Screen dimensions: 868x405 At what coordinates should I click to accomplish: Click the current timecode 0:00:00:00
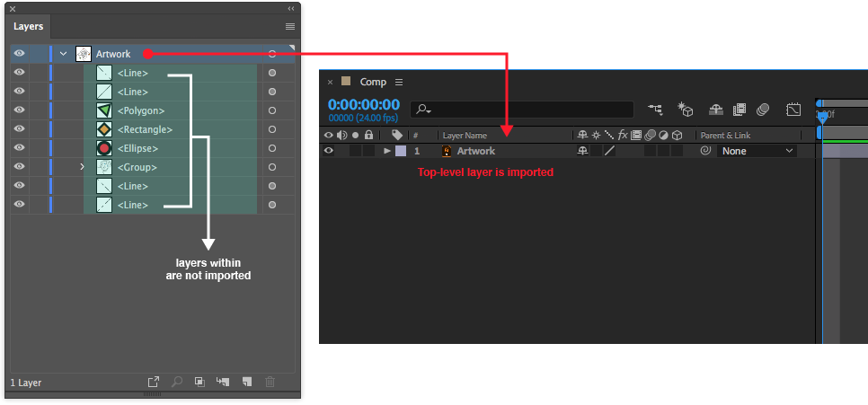click(x=364, y=104)
